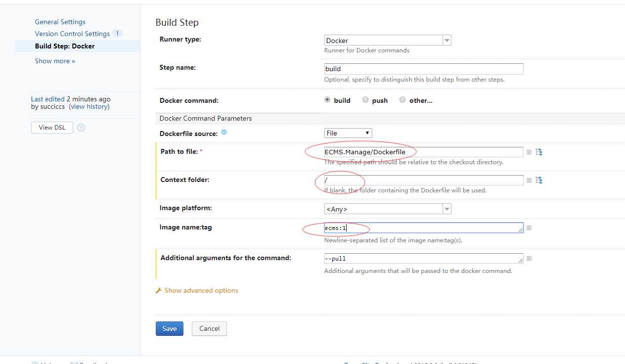The height and width of the screenshot is (364, 625).
Task: Click the Last edited 2 minutes ago text
Action: pyautogui.click(x=71, y=99)
